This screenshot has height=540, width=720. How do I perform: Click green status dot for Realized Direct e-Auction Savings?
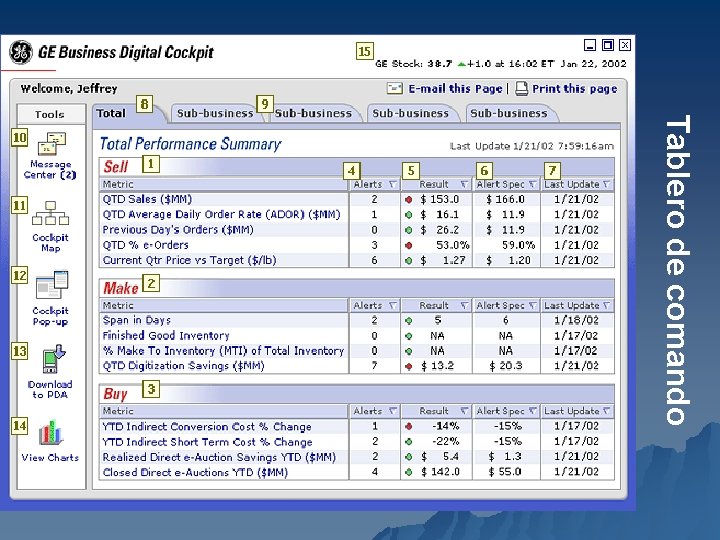pos(409,457)
